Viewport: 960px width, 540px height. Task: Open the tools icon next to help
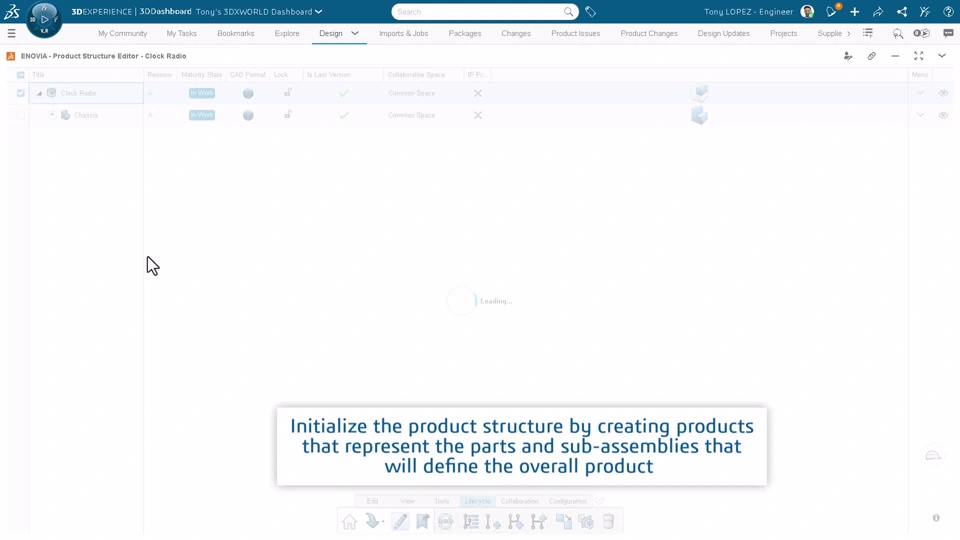[x=925, y=12]
